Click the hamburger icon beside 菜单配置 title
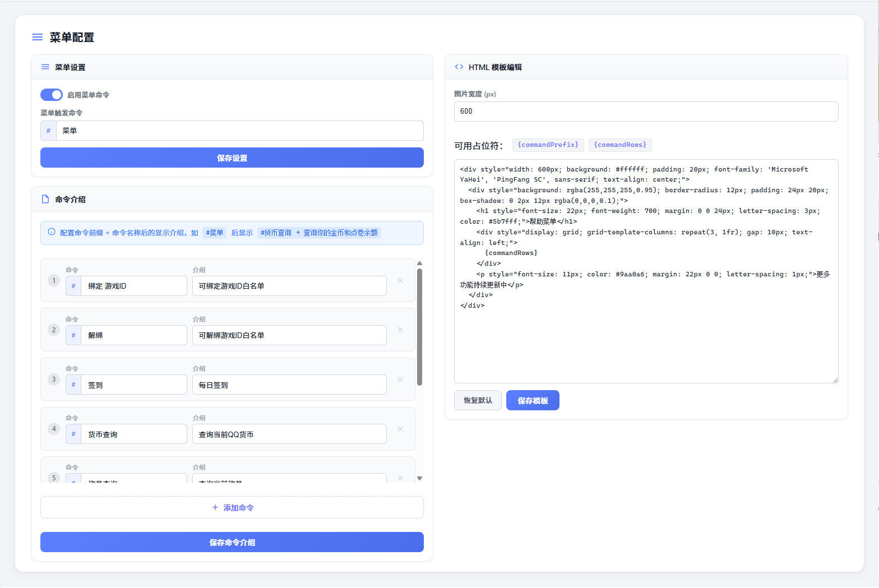 pyautogui.click(x=38, y=37)
